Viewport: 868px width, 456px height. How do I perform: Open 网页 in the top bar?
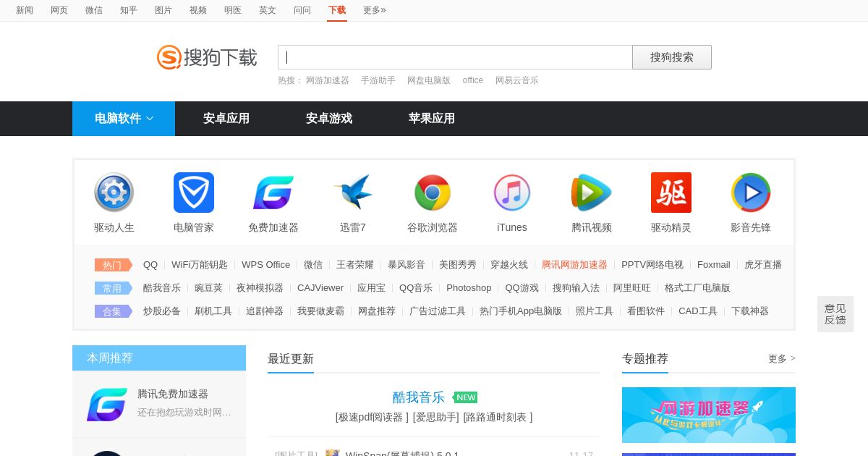click(59, 10)
